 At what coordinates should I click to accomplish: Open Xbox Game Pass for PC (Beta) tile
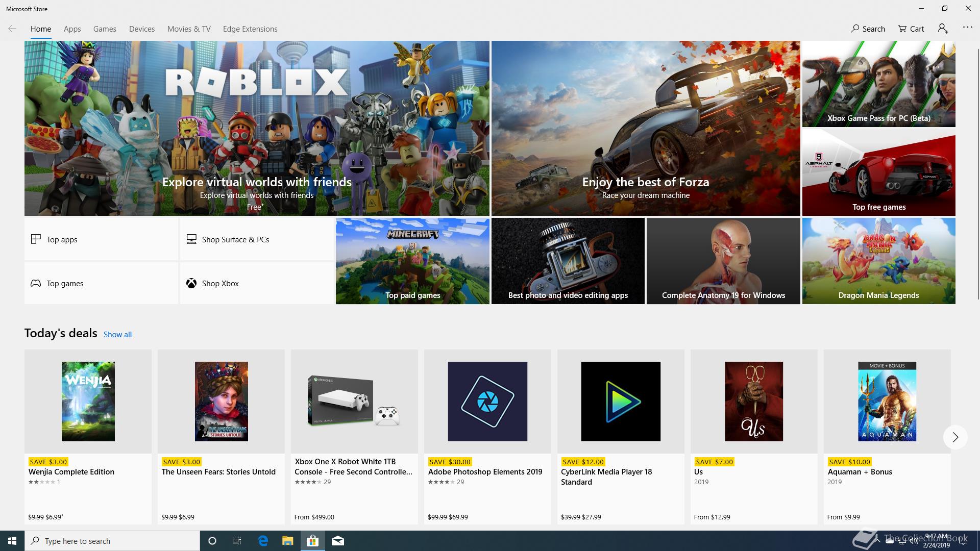coord(878,84)
